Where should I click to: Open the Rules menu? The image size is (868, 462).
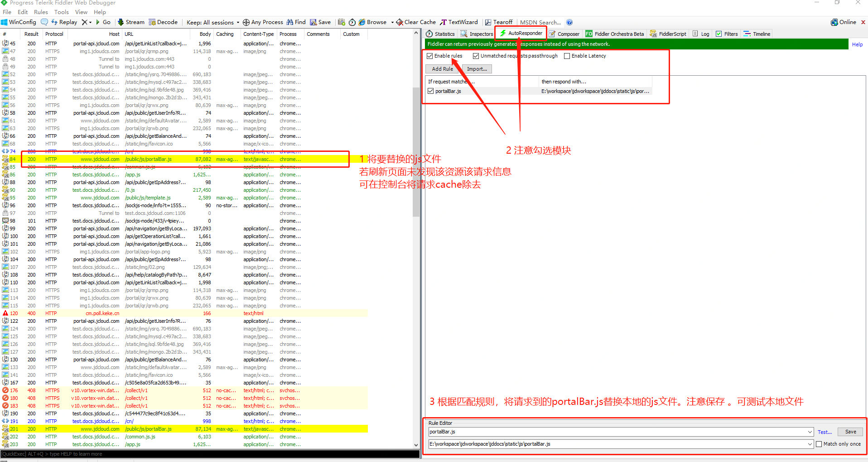(x=40, y=12)
